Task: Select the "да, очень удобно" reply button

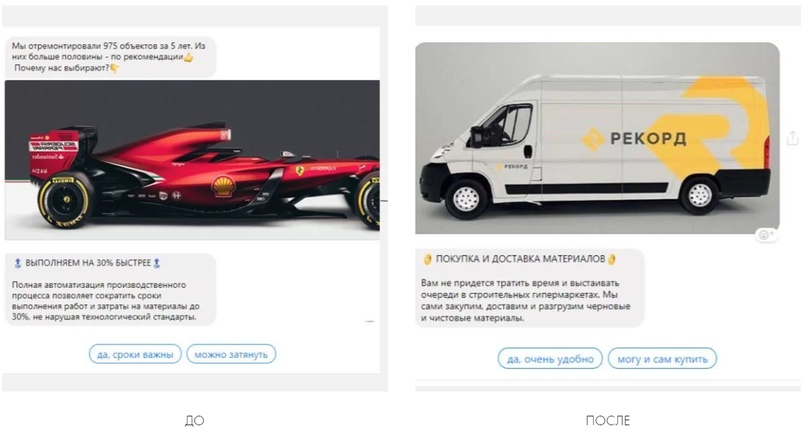Action: click(550, 359)
